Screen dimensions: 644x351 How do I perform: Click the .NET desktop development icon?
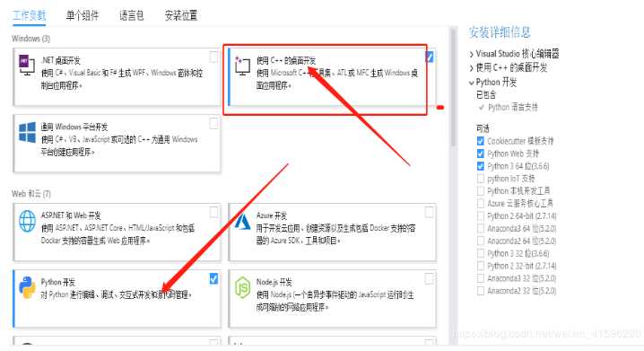[27, 65]
